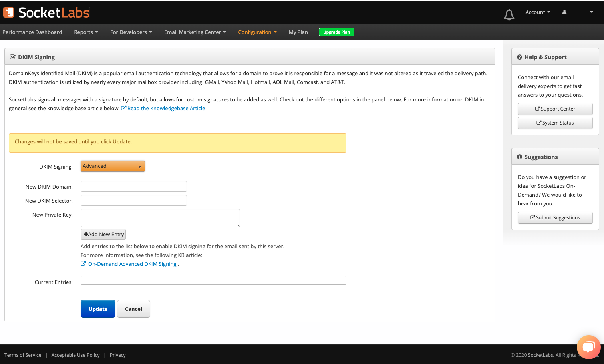
Task: Click Add New Entry button
Action: [x=103, y=235]
